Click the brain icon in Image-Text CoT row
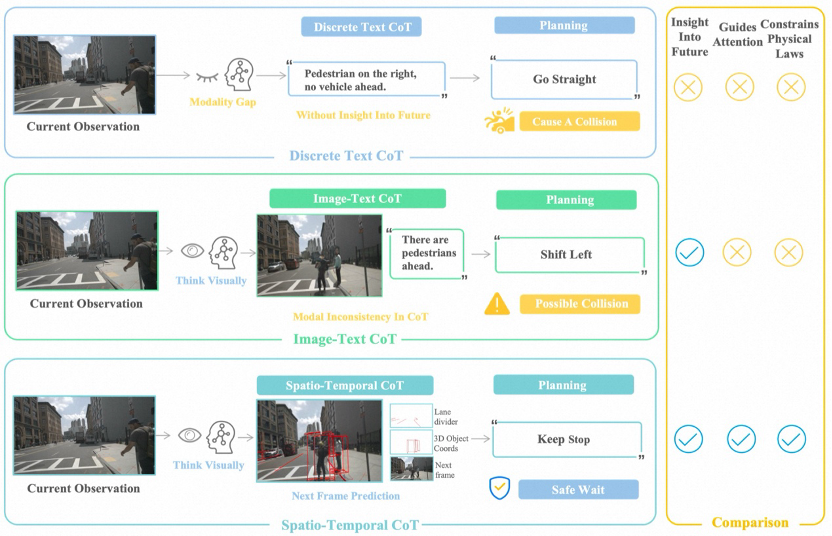The height and width of the screenshot is (536, 832). coord(223,253)
